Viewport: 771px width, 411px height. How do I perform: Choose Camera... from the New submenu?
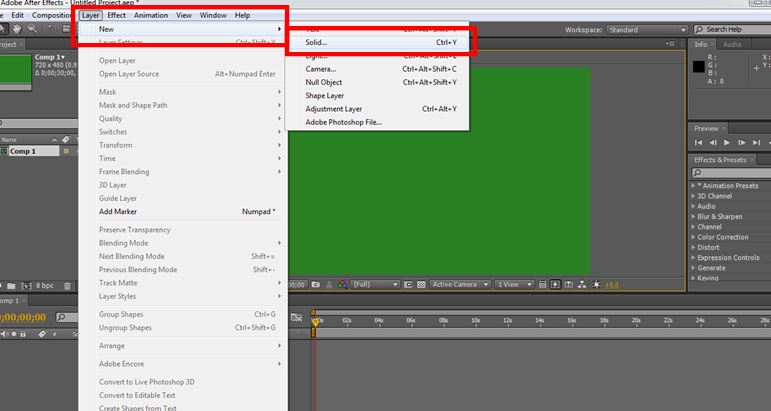pos(377,69)
